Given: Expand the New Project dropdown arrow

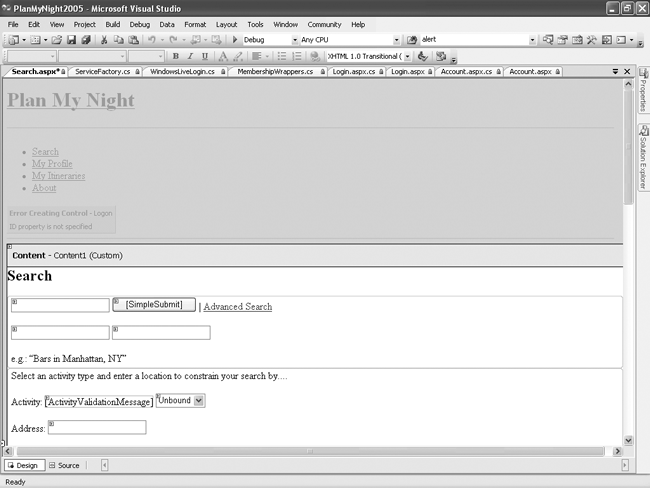Looking at the screenshot, I should [x=24, y=40].
